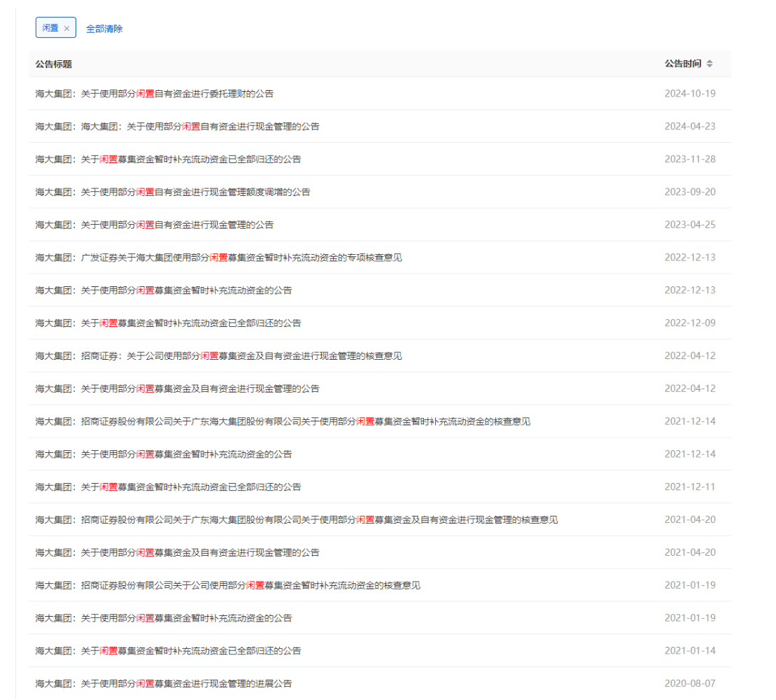Open the 2022-04-12 募集资金及自有资金现金管理的公告
Screen dimensions: 776x700
[177, 388]
